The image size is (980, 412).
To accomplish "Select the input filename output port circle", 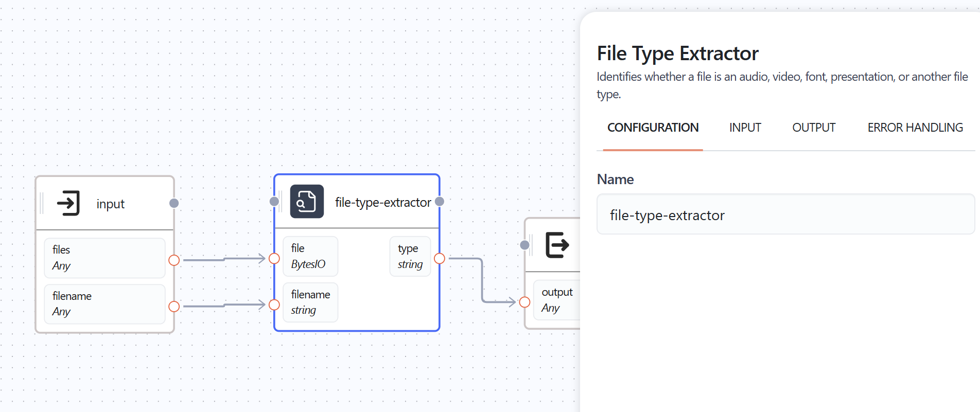I will pos(174,307).
